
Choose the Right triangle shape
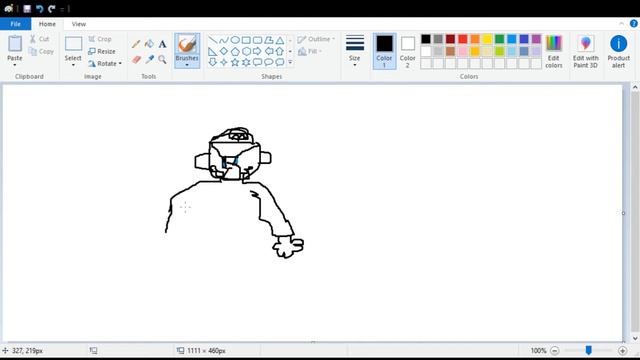(213, 51)
